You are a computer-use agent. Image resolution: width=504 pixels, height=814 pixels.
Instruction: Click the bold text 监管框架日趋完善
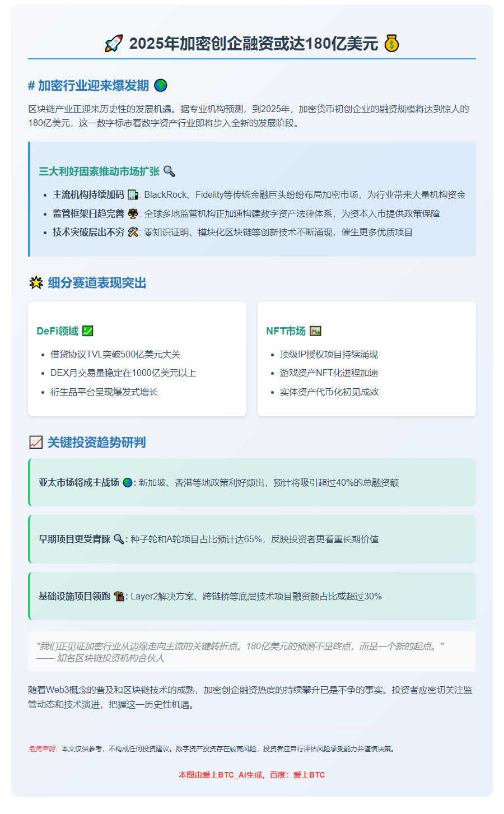[x=88, y=214]
